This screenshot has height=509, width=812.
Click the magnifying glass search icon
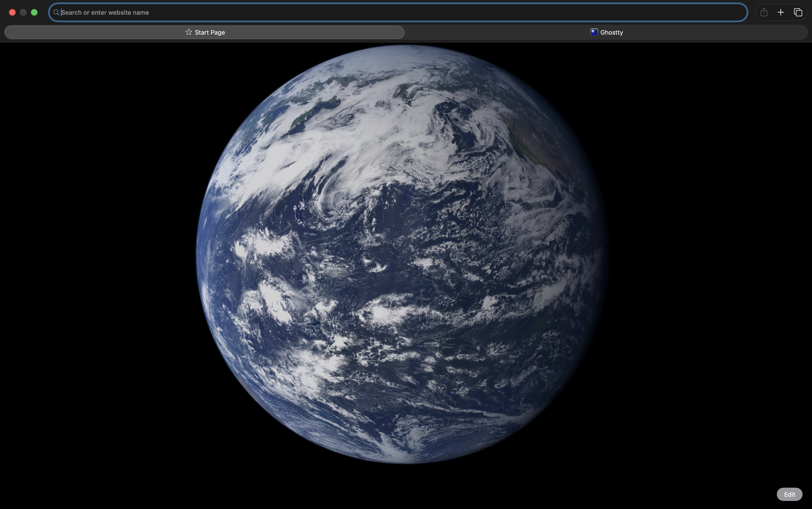coord(56,13)
